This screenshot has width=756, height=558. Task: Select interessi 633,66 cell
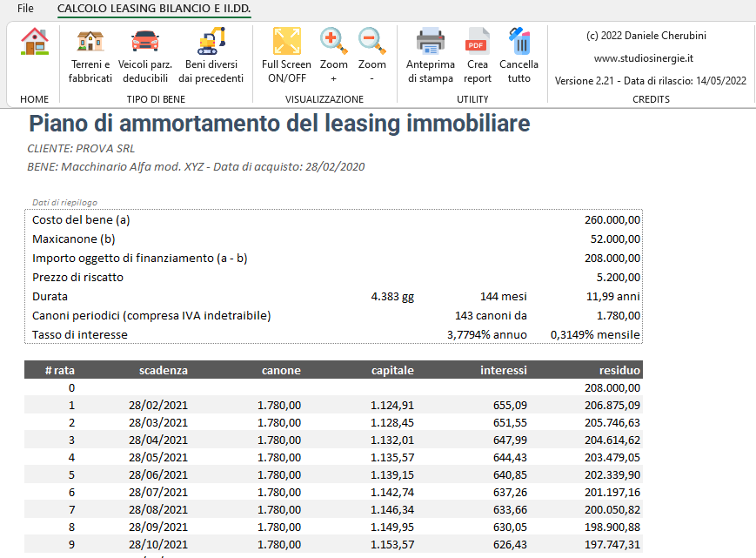click(510, 509)
